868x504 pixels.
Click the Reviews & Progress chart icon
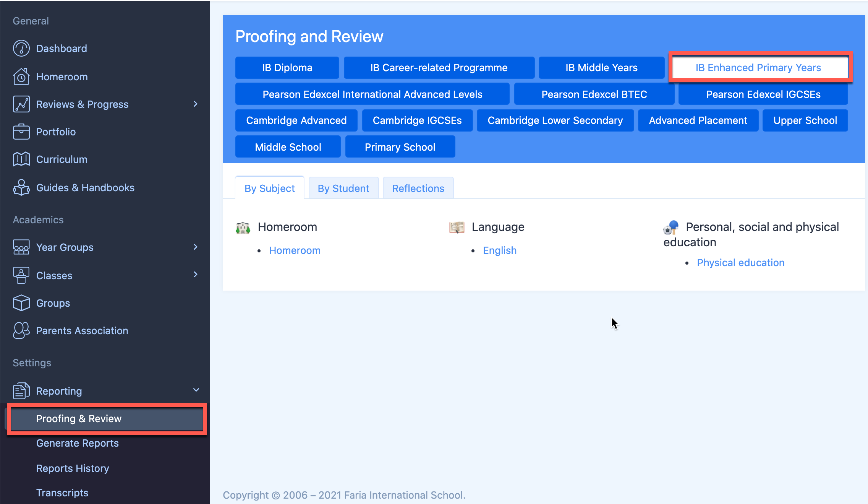21,104
